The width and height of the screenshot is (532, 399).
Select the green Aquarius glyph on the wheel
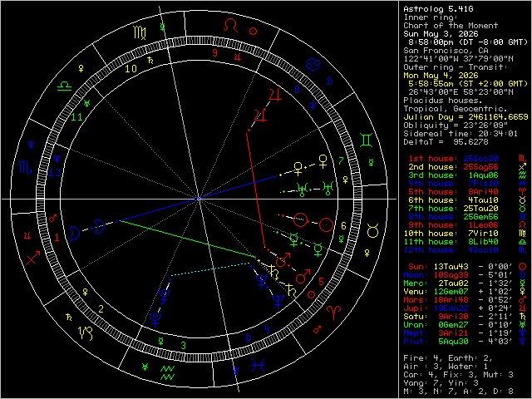click(x=167, y=372)
